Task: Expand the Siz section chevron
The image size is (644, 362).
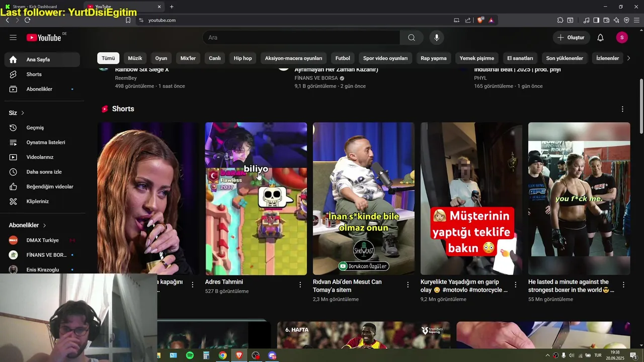Action: point(23,113)
